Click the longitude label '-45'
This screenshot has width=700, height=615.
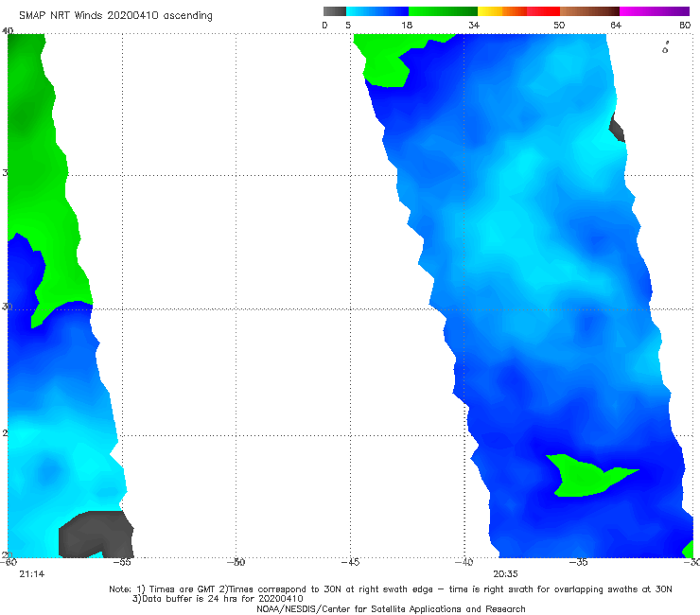(350, 562)
